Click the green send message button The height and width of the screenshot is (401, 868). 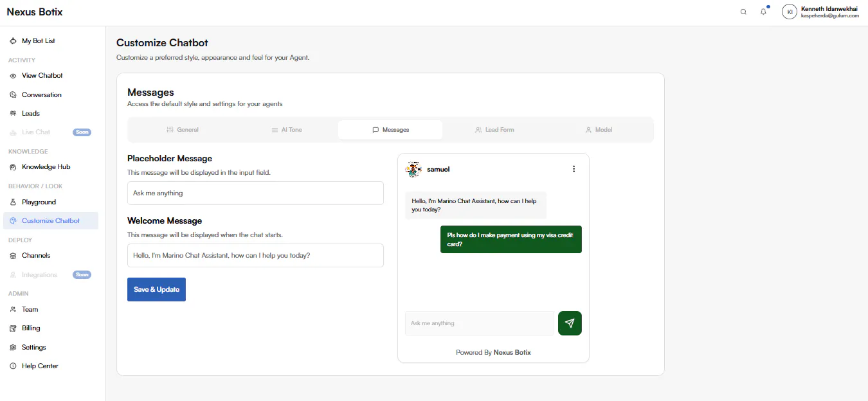click(x=570, y=323)
